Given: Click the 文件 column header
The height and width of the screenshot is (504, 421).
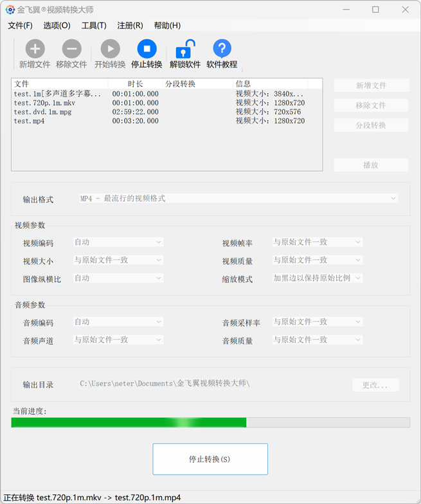Looking at the screenshot, I should point(60,84).
